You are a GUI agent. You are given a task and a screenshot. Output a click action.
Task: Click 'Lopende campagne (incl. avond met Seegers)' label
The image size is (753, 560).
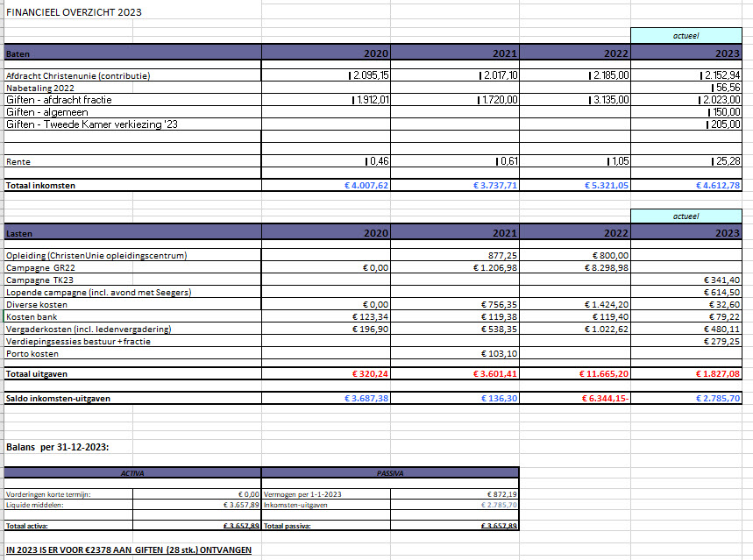[x=98, y=293]
